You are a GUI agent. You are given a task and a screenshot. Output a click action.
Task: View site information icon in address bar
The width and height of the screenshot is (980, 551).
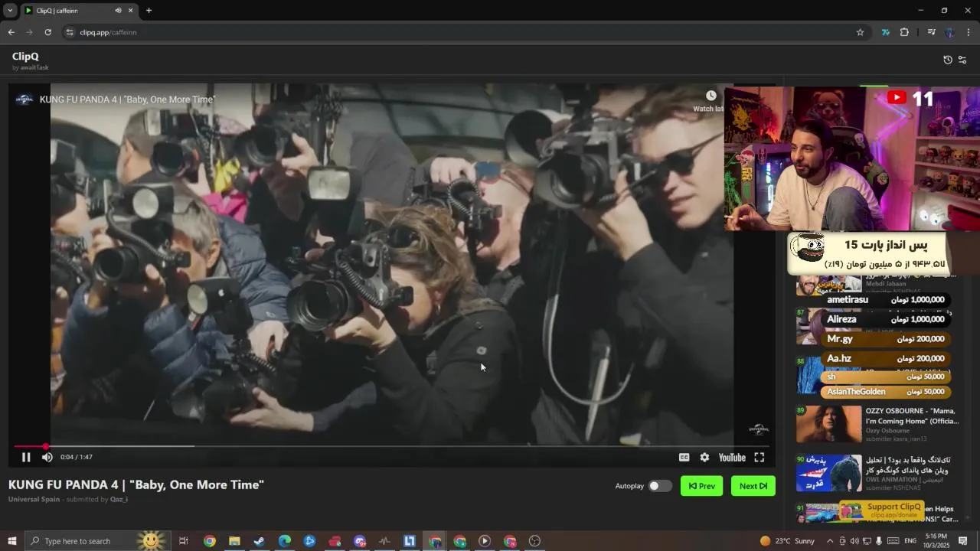(70, 32)
